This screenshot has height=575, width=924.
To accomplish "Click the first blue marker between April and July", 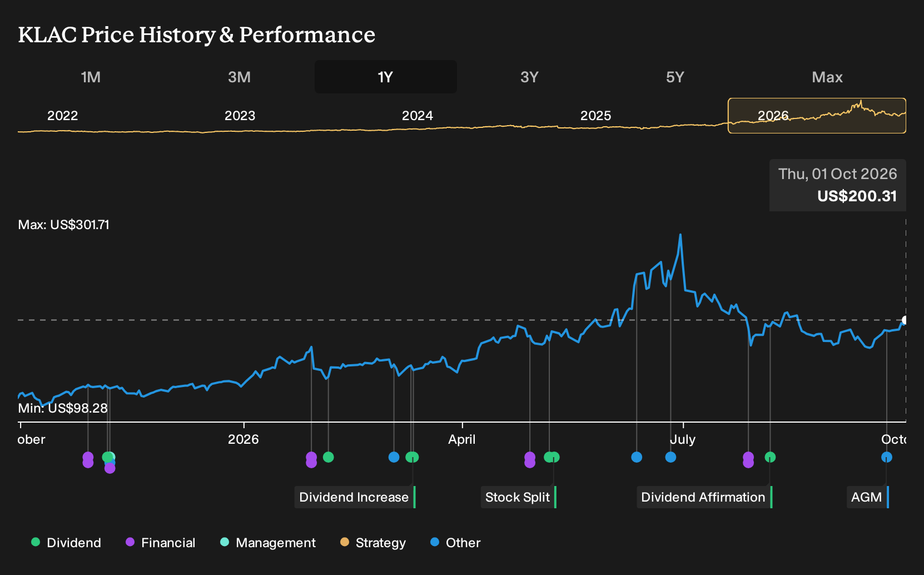I will coord(637,457).
